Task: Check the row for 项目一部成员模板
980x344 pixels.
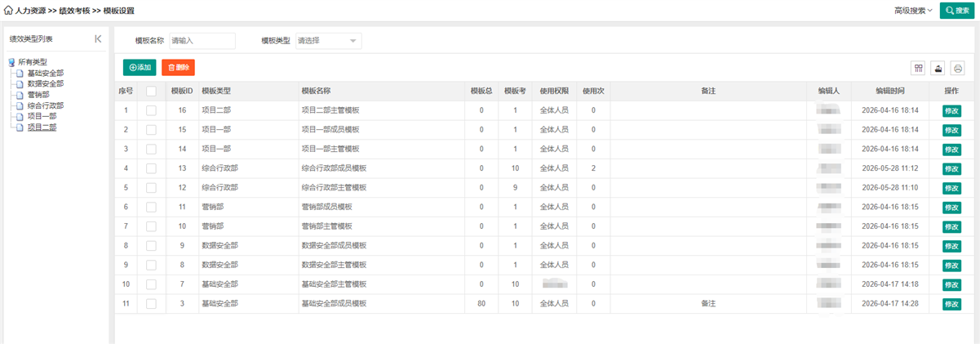Action: [x=151, y=130]
